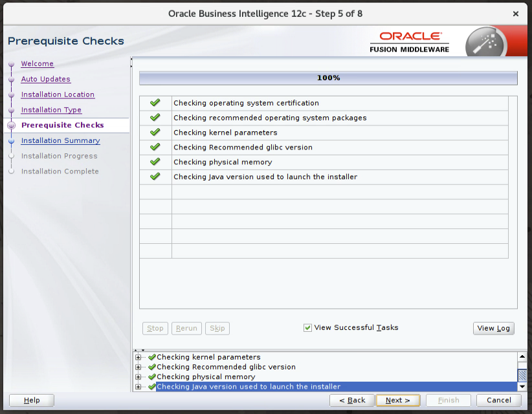Click the Rerun button

coord(186,328)
